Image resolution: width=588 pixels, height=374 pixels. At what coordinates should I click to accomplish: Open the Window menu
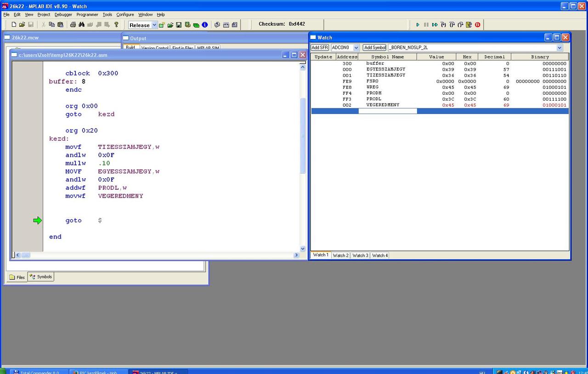point(146,15)
